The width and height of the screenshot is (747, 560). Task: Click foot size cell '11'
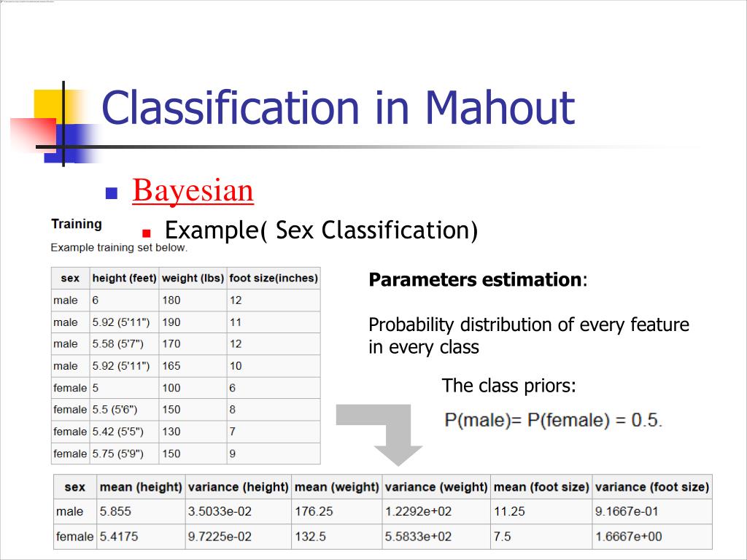coord(274,322)
